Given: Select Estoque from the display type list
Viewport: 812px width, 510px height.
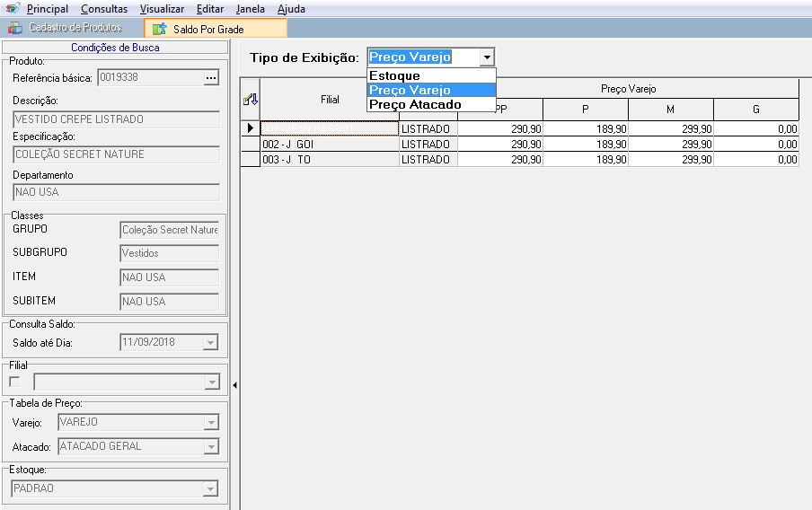Looking at the screenshot, I should (x=394, y=75).
